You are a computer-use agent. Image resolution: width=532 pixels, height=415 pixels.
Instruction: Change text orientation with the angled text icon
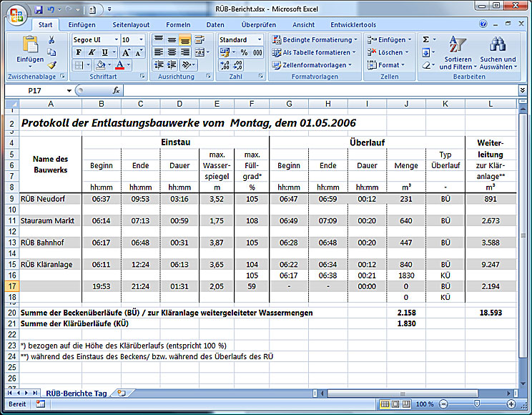187,65
